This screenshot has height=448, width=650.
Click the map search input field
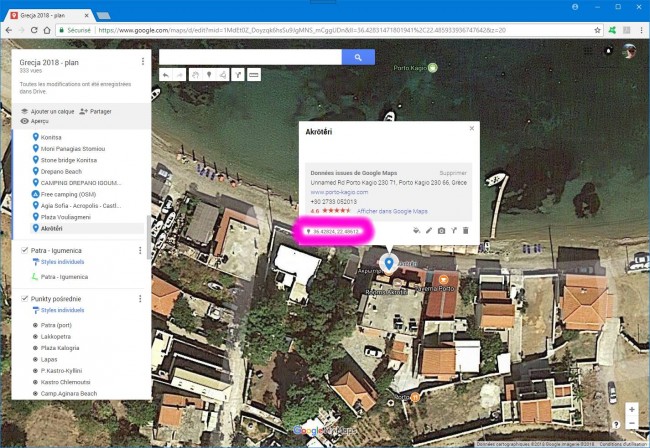(251, 57)
